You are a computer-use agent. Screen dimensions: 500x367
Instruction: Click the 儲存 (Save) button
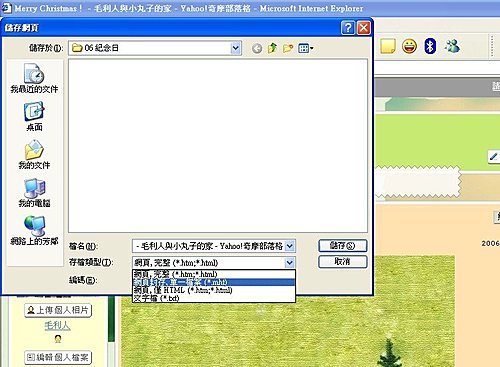click(x=343, y=246)
